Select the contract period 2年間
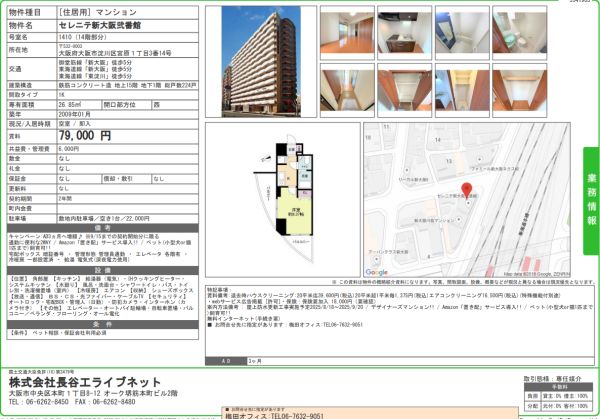Screen dimensions: 600x419 [x=65, y=199]
